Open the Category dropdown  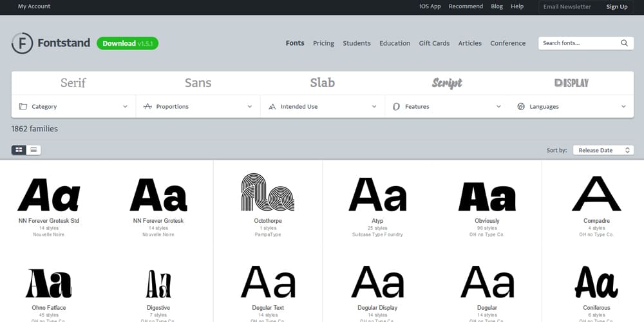tap(73, 106)
